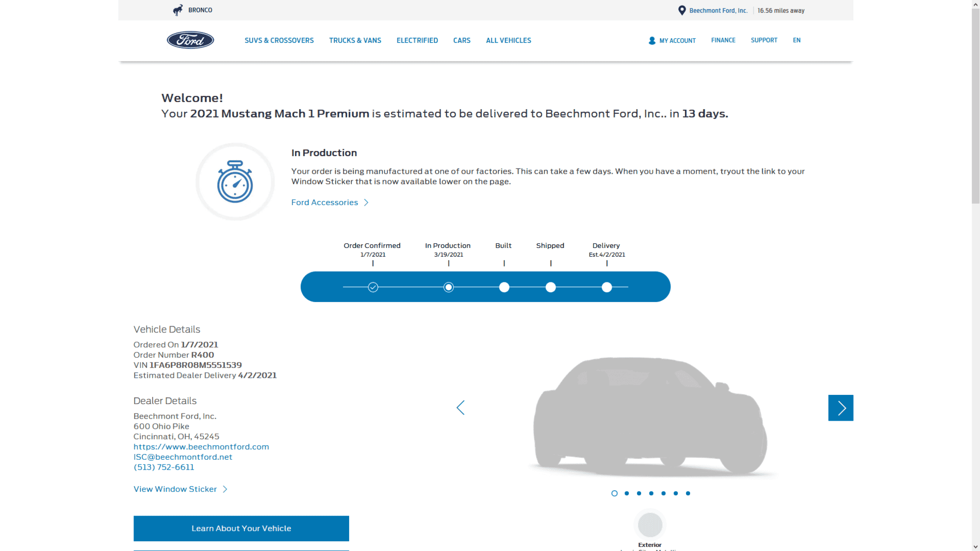980x551 pixels.
Task: Click the Ford oval logo
Action: coord(190,40)
